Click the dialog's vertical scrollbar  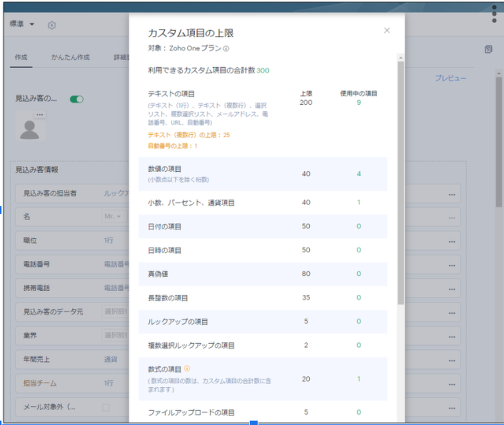click(400, 178)
